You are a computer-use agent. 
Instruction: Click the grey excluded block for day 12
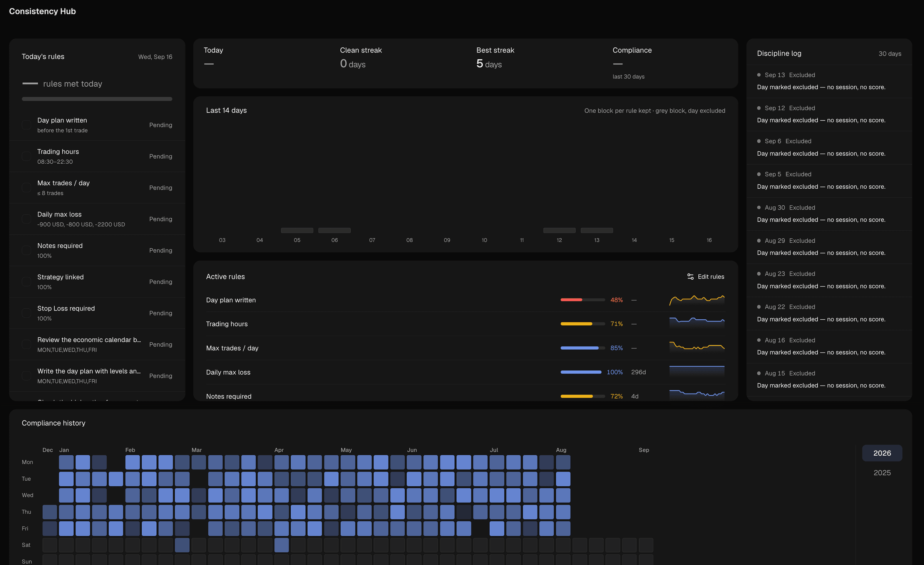click(x=559, y=230)
